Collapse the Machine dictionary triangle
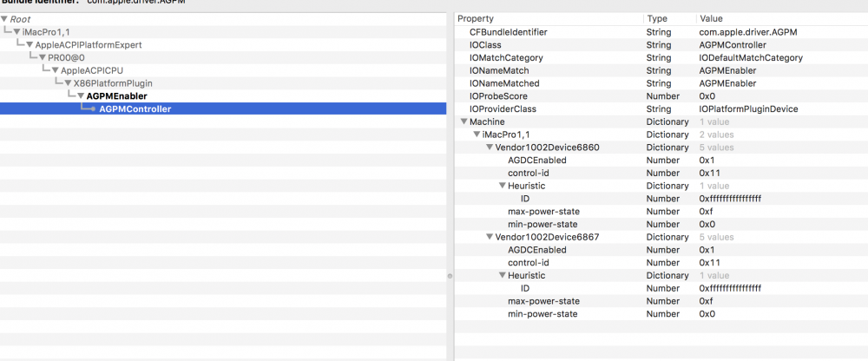Image resolution: width=868 pixels, height=361 pixels. coord(464,121)
